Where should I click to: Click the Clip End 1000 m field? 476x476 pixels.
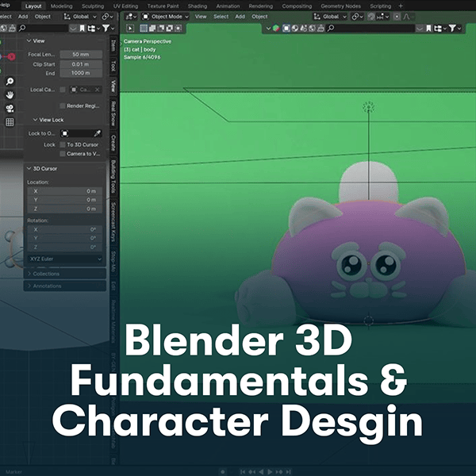pos(81,73)
